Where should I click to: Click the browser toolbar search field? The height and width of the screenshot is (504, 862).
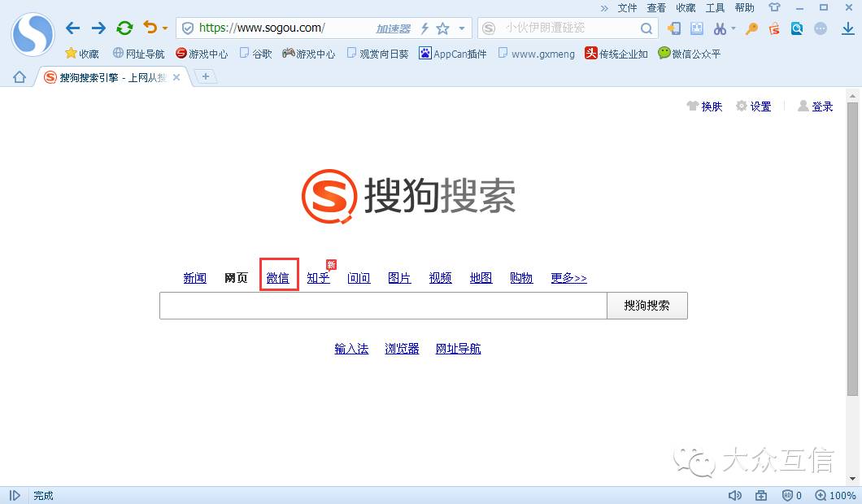coord(569,28)
